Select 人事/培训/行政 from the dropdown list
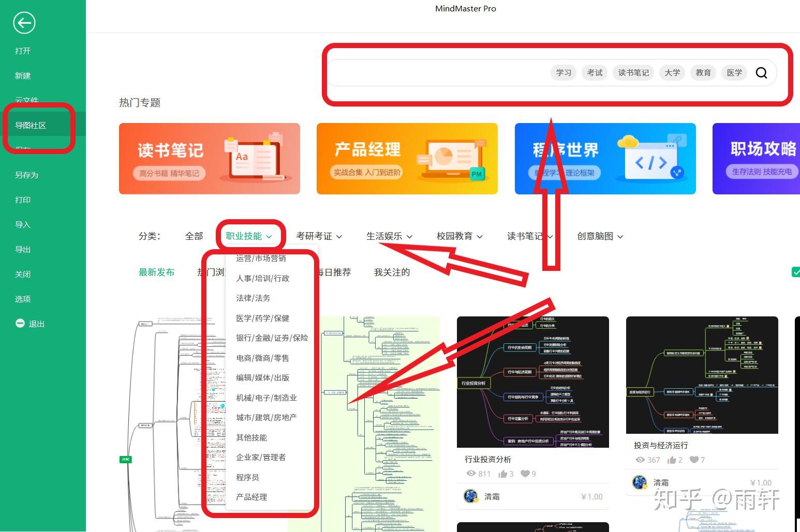The height and width of the screenshot is (532, 800). (263, 278)
